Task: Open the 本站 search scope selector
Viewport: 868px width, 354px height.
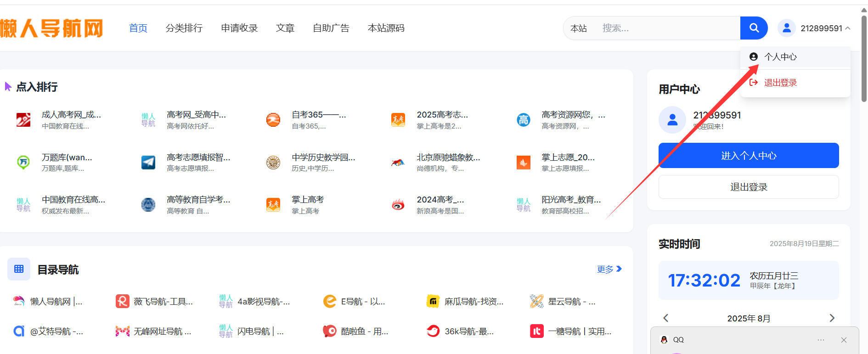Action: (x=579, y=28)
